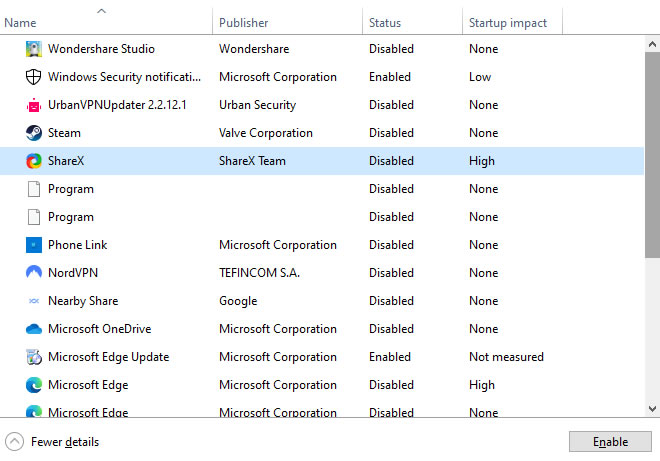Select the Microsoft Edge Update entry name
Image resolution: width=660 pixels, height=461 pixels.
(109, 357)
